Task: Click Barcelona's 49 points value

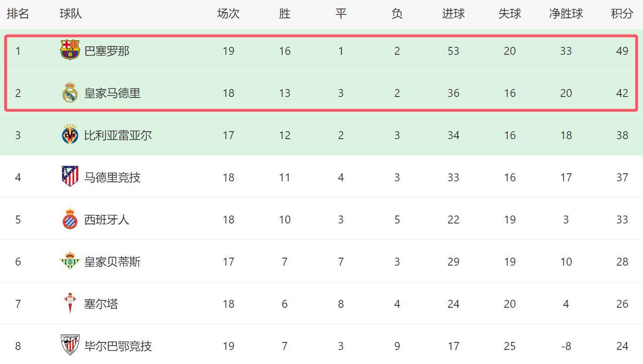Action: pos(622,51)
